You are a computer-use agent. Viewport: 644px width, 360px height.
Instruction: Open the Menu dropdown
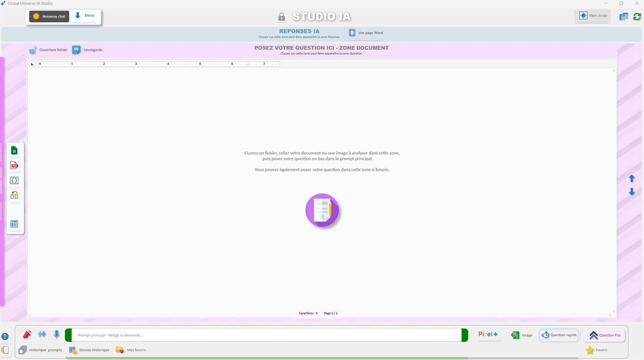(85, 16)
